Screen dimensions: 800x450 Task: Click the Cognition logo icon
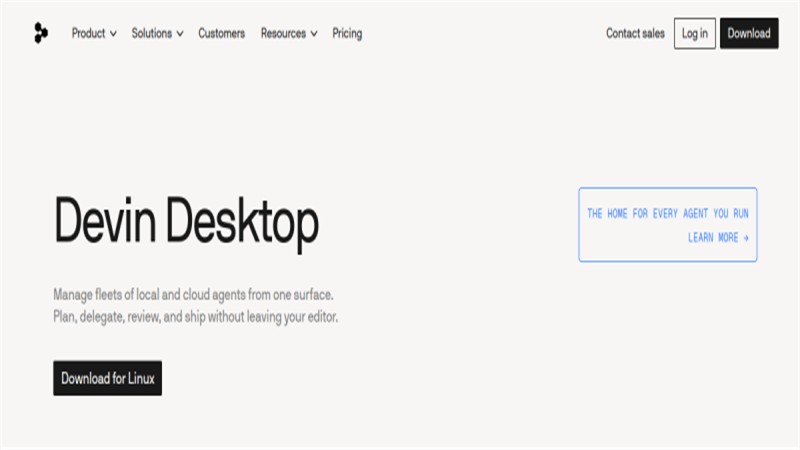(x=41, y=33)
